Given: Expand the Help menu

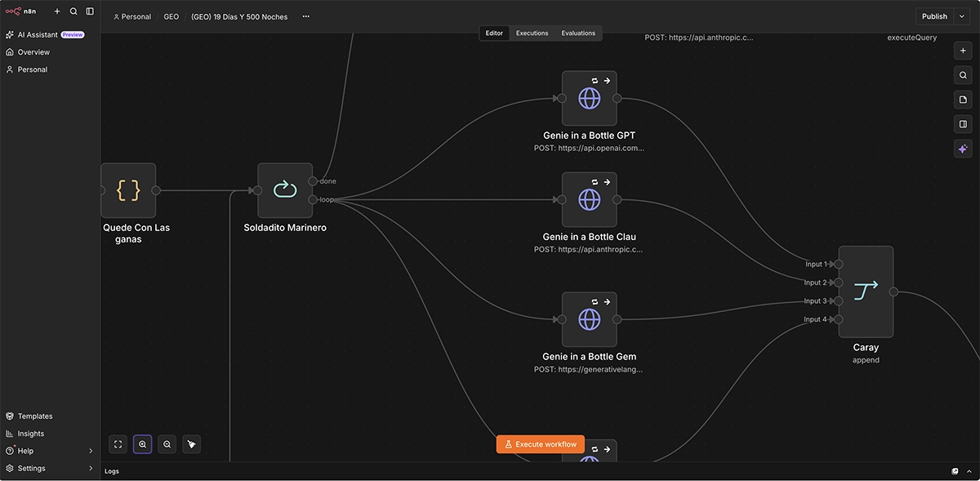Looking at the screenshot, I should [x=50, y=451].
